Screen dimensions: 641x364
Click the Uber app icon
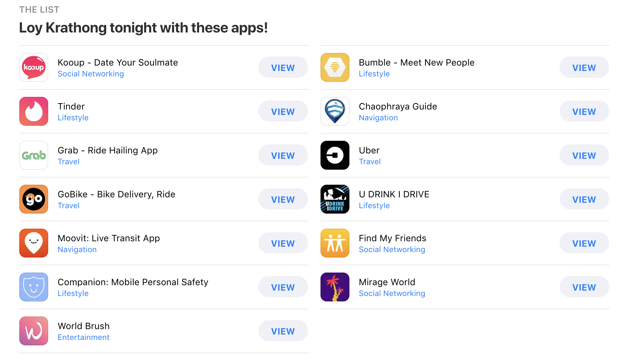(335, 155)
